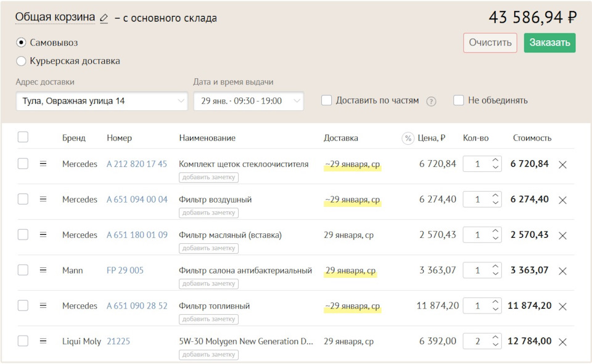The height and width of the screenshot is (364, 592).
Task: Remove the Фильтр масляный (вставка) row
Action: pyautogui.click(x=562, y=235)
